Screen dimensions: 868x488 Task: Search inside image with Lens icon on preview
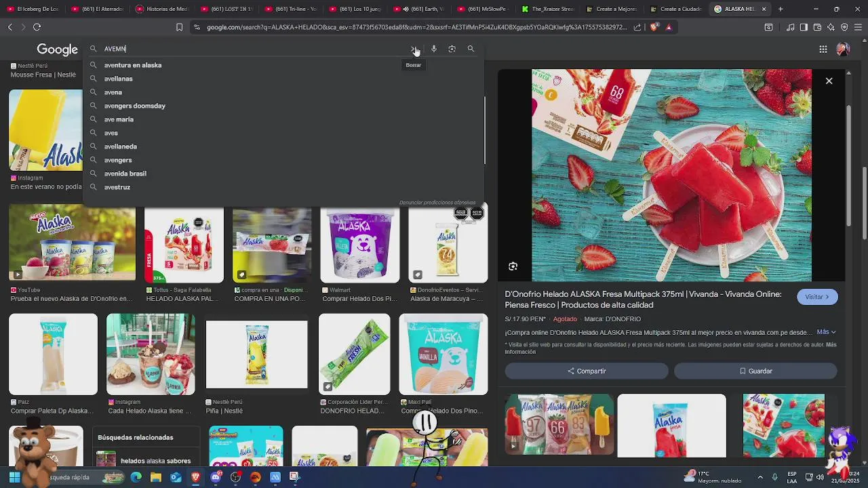[x=513, y=266]
